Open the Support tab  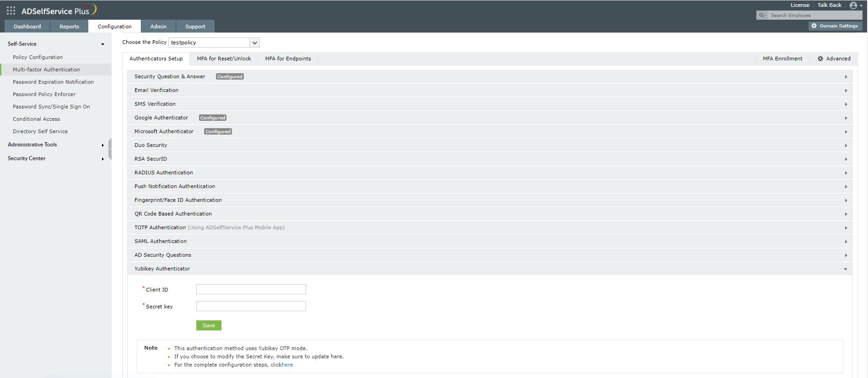[195, 27]
